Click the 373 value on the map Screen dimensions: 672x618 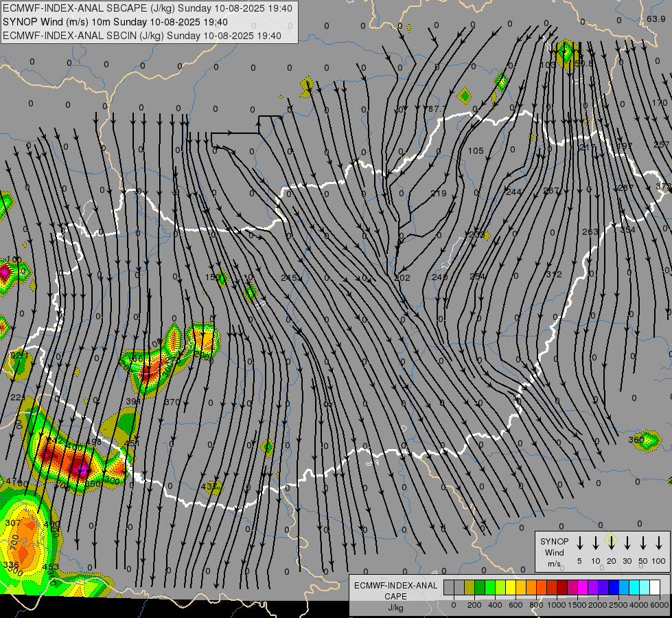664,187
